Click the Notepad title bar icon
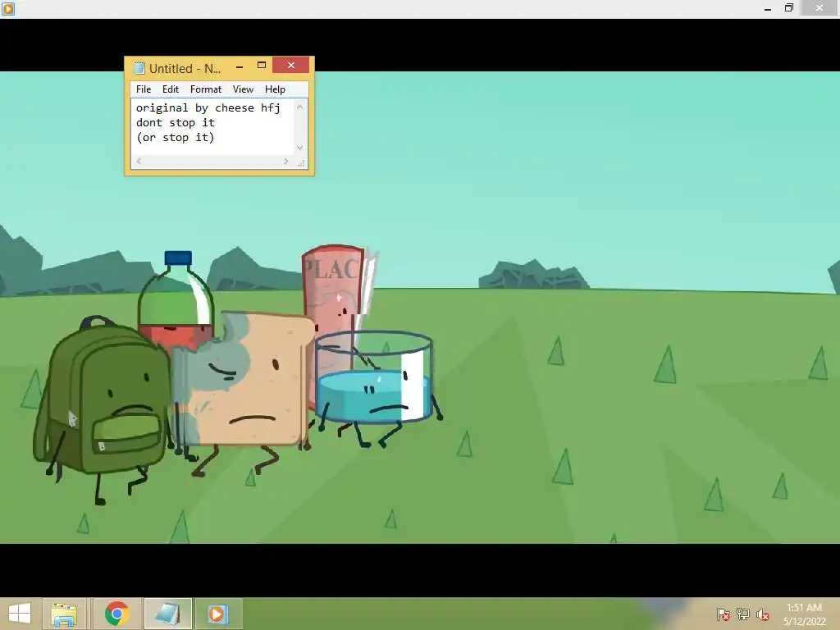 click(x=139, y=68)
